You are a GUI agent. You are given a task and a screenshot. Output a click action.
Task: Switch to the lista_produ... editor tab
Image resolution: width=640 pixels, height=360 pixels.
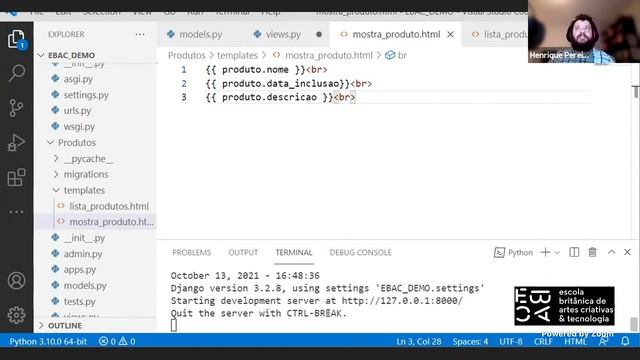point(500,35)
